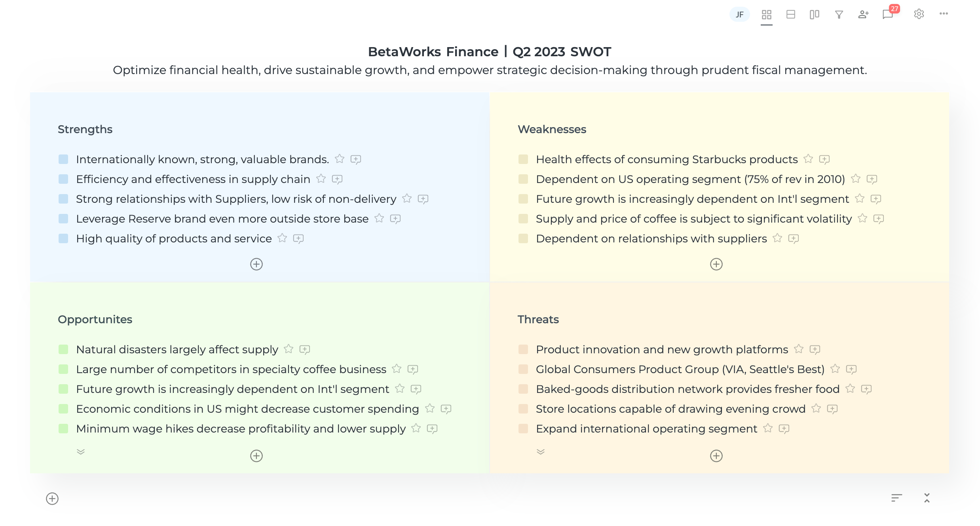Add comment to 'High quality of products and service'
980x526 pixels.
pyautogui.click(x=298, y=238)
